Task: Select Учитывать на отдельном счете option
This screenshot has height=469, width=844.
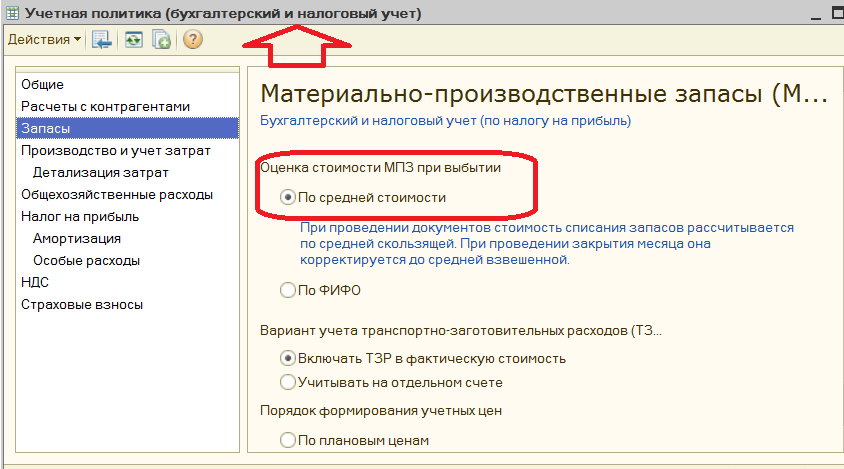Action: 288,382
